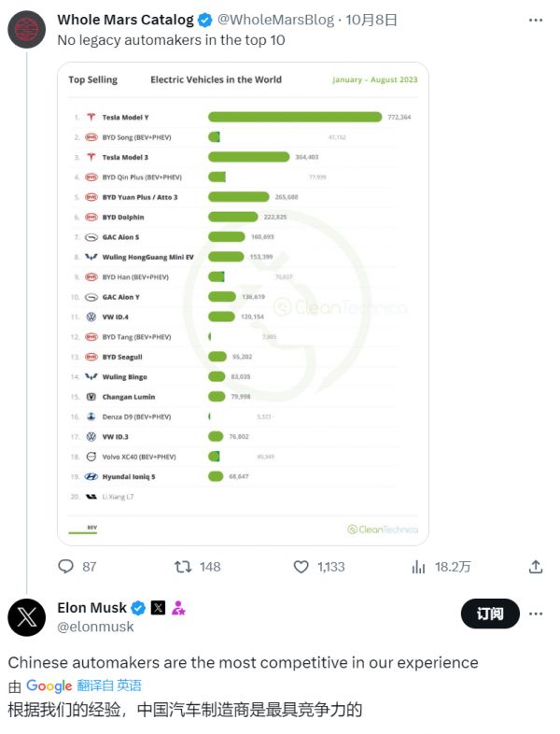Click the 翻译自 英语 translation link

click(109, 686)
